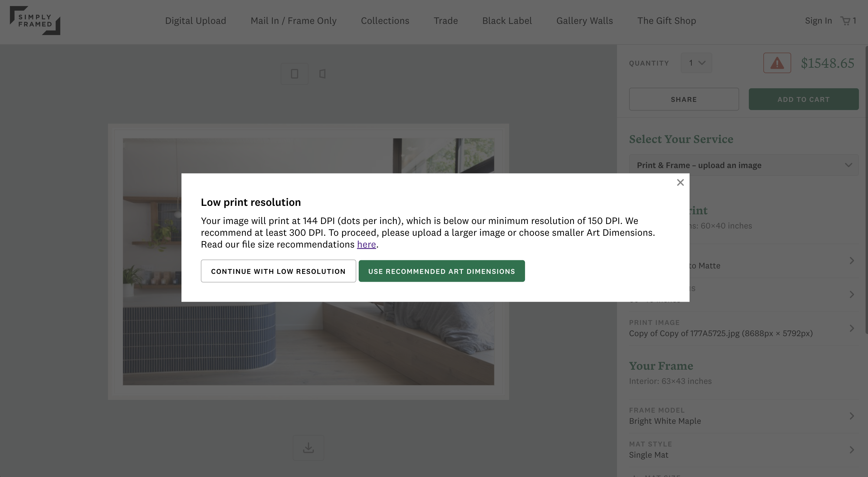This screenshot has width=868, height=477.
Task: Open The Gift Shop menu
Action: pos(667,21)
